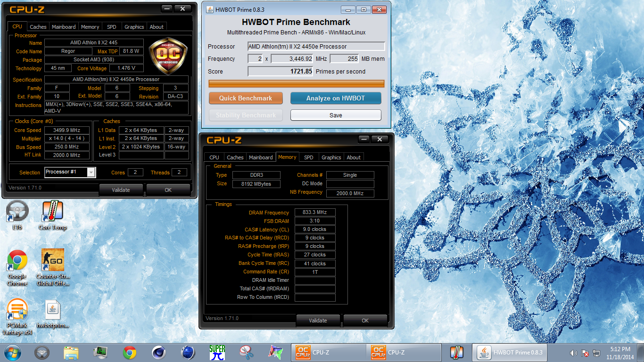Click the 3,446.92 MHz frequency field
Screen dimensions: 644x362
click(x=292, y=59)
